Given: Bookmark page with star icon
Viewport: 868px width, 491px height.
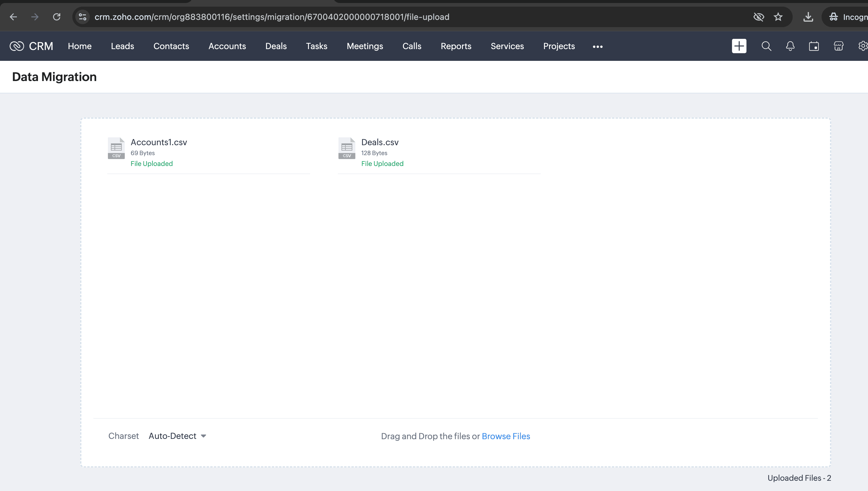Looking at the screenshot, I should click(x=778, y=17).
